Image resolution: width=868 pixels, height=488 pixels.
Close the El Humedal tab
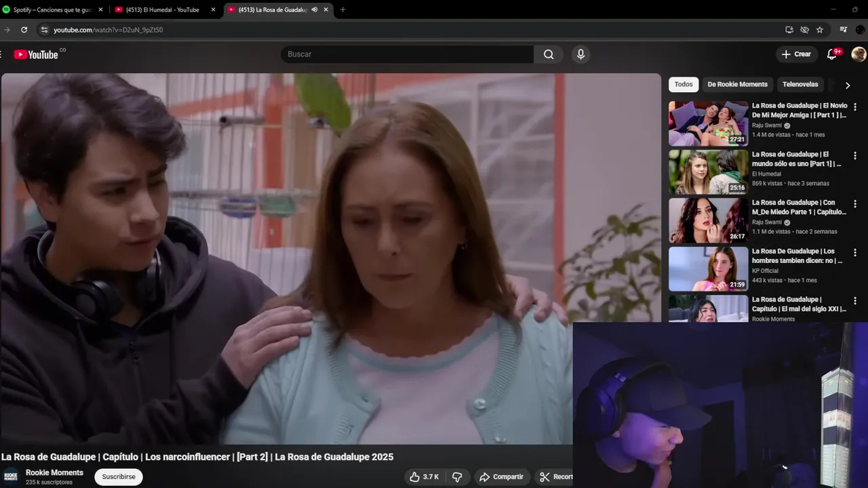click(213, 9)
